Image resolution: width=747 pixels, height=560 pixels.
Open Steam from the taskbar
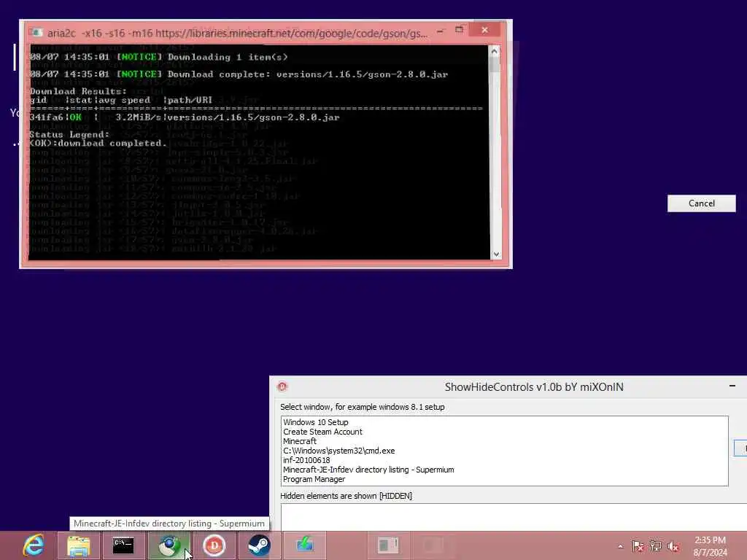(x=259, y=545)
